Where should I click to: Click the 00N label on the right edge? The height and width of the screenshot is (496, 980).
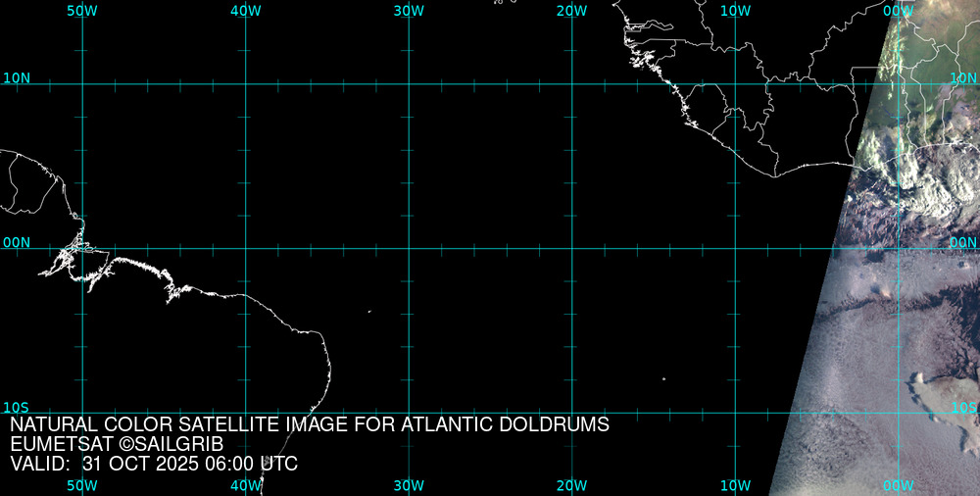tap(963, 242)
